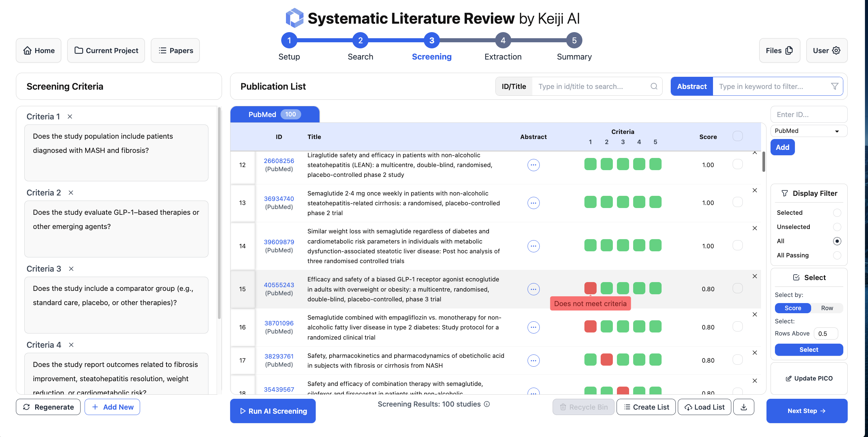The image size is (868, 437).
Task: Open PubMed link 40555243
Action: tap(279, 285)
